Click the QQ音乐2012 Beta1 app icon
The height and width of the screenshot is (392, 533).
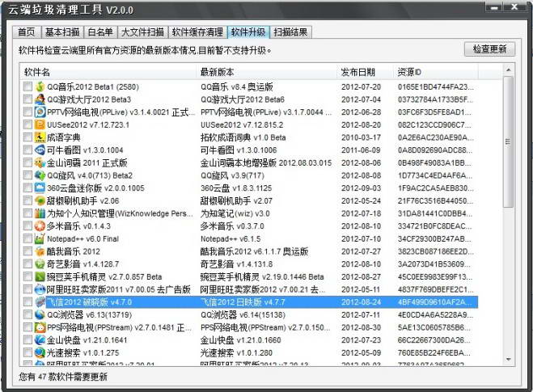point(40,86)
